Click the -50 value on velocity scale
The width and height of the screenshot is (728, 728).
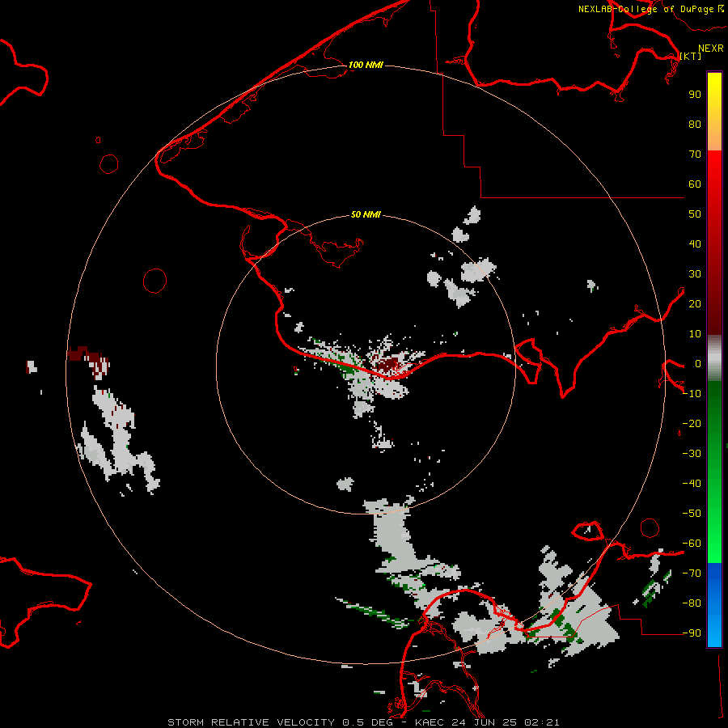pyautogui.click(x=692, y=514)
